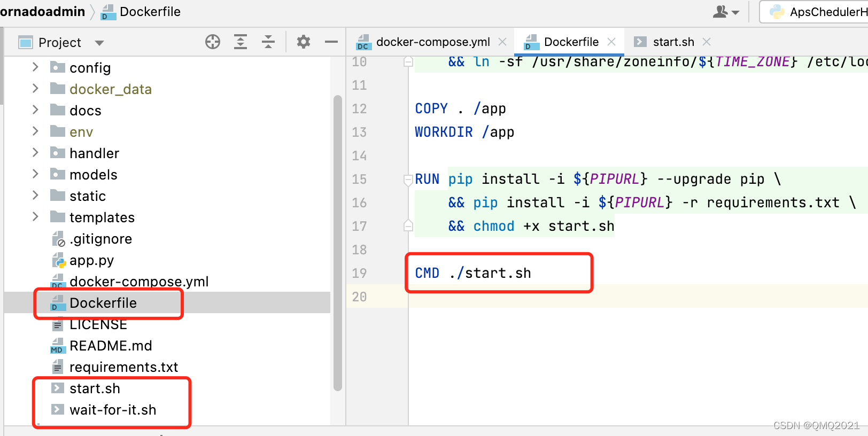The width and height of the screenshot is (868, 436).
Task: Click the docker_data folder icon
Action: tap(58, 88)
